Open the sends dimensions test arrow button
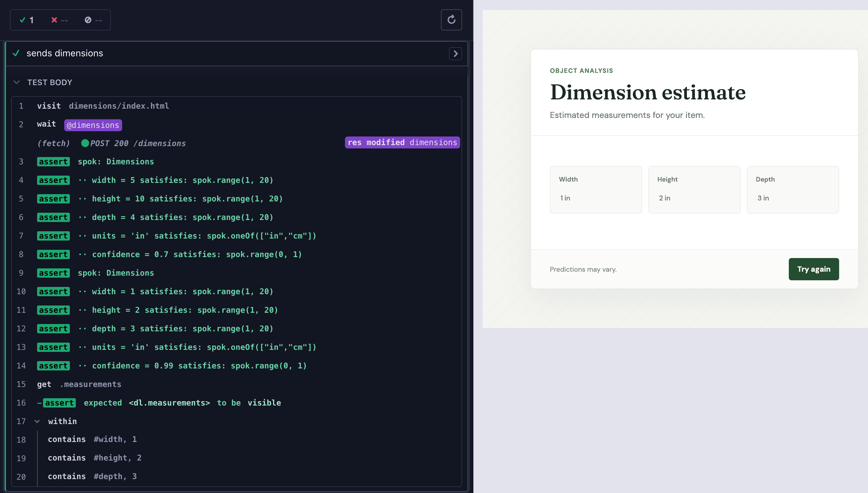This screenshot has width=868, height=493. 455,53
